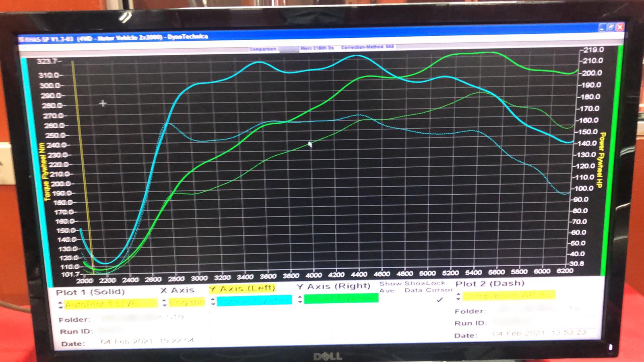This screenshot has width=644, height=362.
Task: Click the restore window button in title bar
Action: tap(611, 27)
